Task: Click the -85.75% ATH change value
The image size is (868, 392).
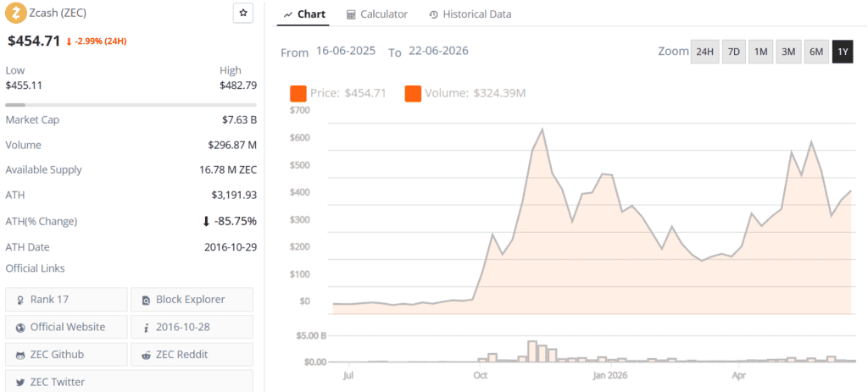Action: (236, 222)
